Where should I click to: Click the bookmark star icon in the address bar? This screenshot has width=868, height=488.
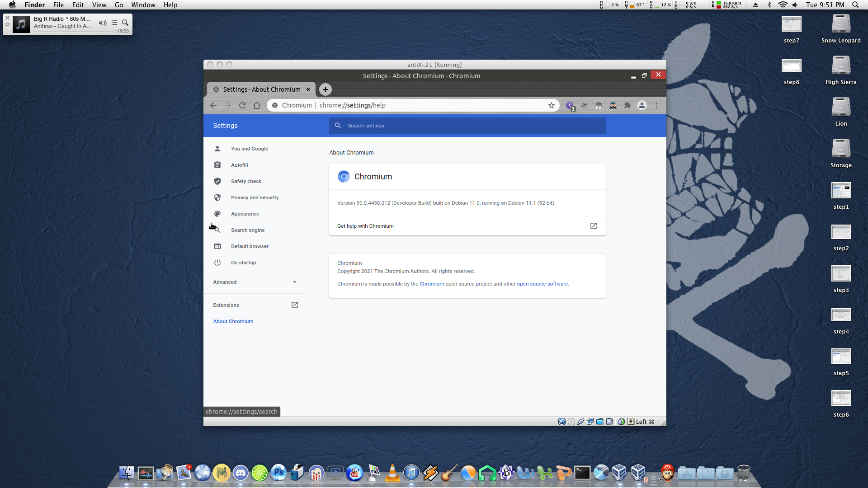(x=551, y=105)
